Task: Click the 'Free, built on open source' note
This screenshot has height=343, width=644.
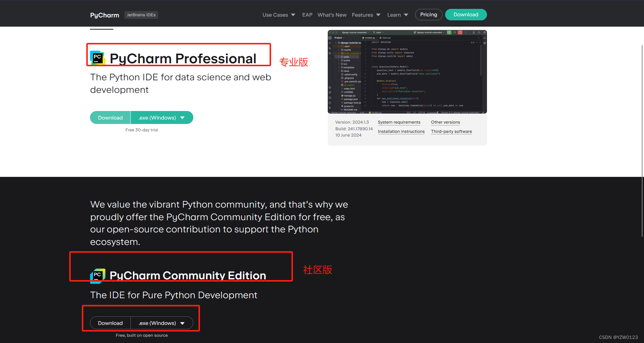Action: 141,335
